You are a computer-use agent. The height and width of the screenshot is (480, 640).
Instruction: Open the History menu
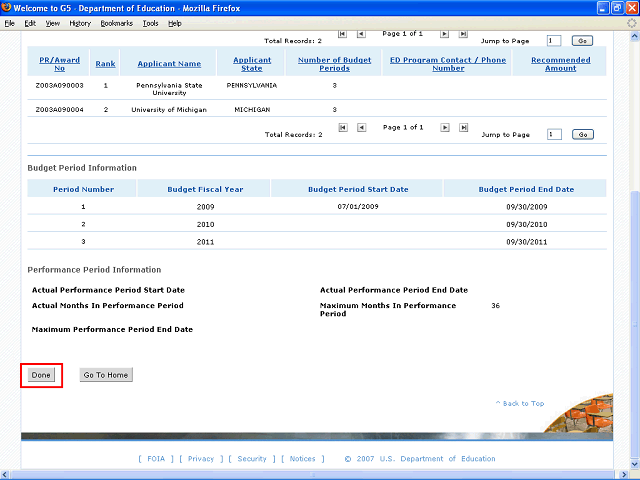point(80,22)
